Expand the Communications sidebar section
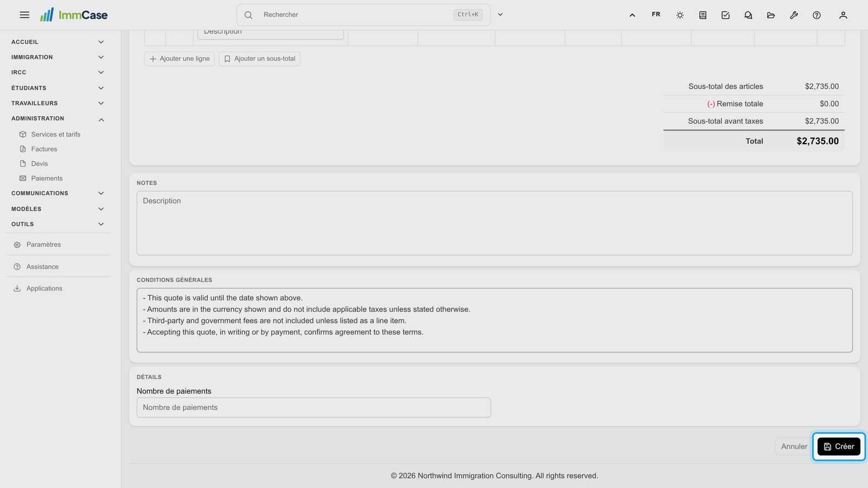 (x=58, y=193)
